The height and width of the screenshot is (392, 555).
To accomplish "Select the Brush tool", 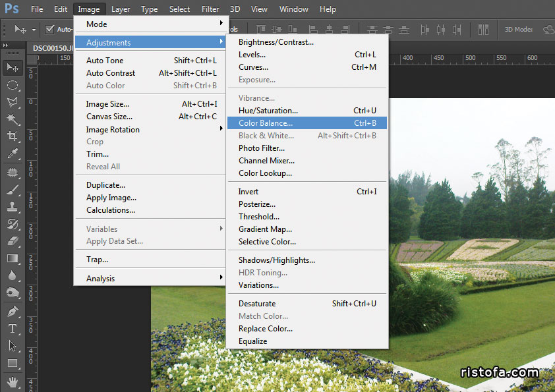I will [13, 190].
